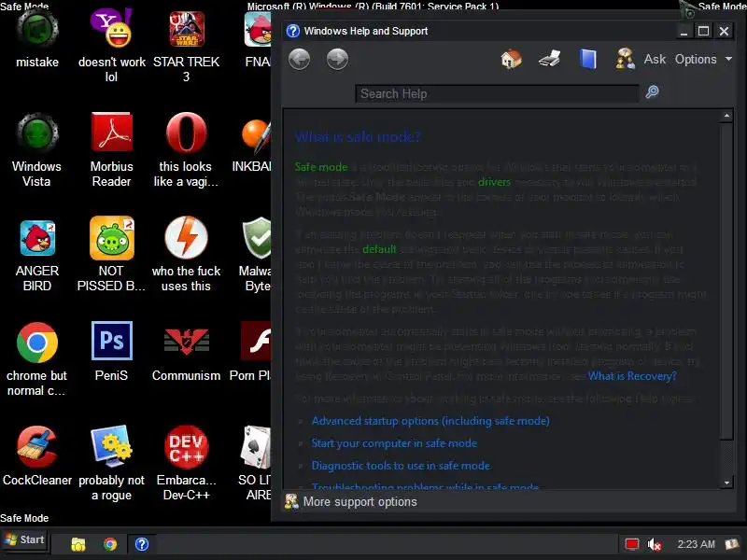Open the 'What is Recovery?' link
The width and height of the screenshot is (747, 560).
(632, 376)
